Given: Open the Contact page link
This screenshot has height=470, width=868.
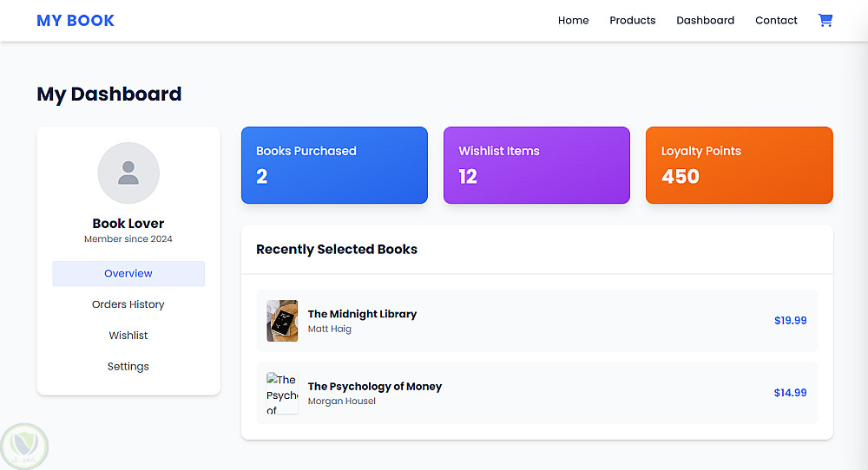Looking at the screenshot, I should (x=776, y=21).
